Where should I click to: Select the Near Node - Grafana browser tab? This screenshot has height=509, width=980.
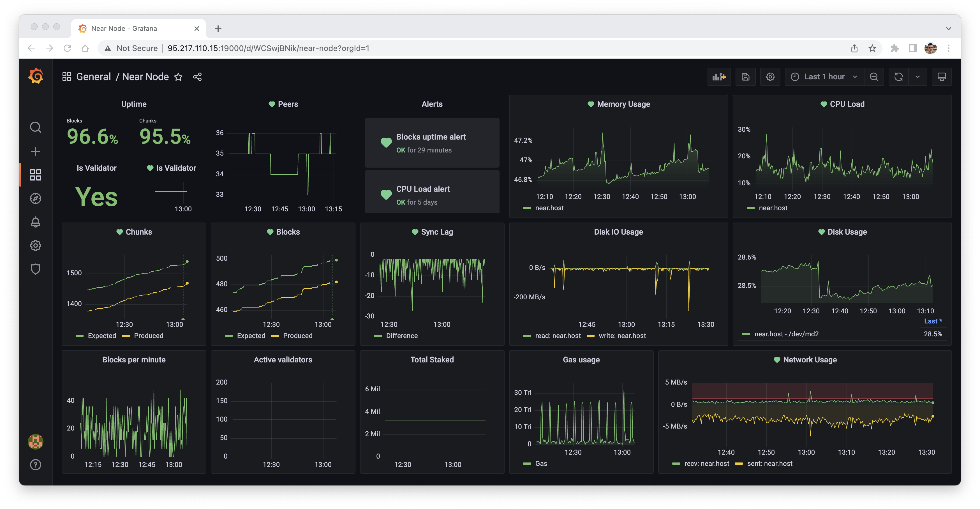pyautogui.click(x=138, y=29)
